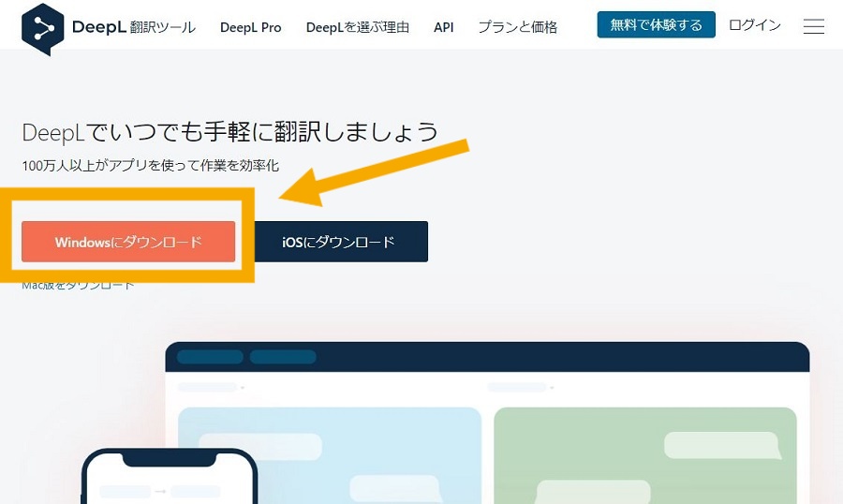Click the iOSにダウンロード button
Screen dimensions: 843x504
pyautogui.click(x=339, y=242)
